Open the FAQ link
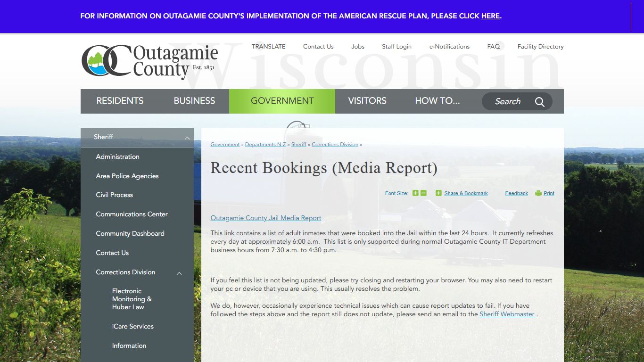This screenshot has height=362, width=644. 494,47
